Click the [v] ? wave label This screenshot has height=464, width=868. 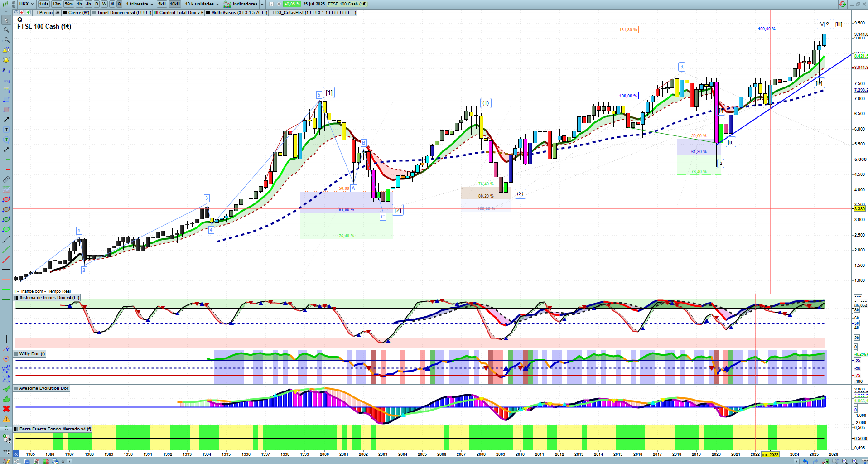[x=825, y=24]
